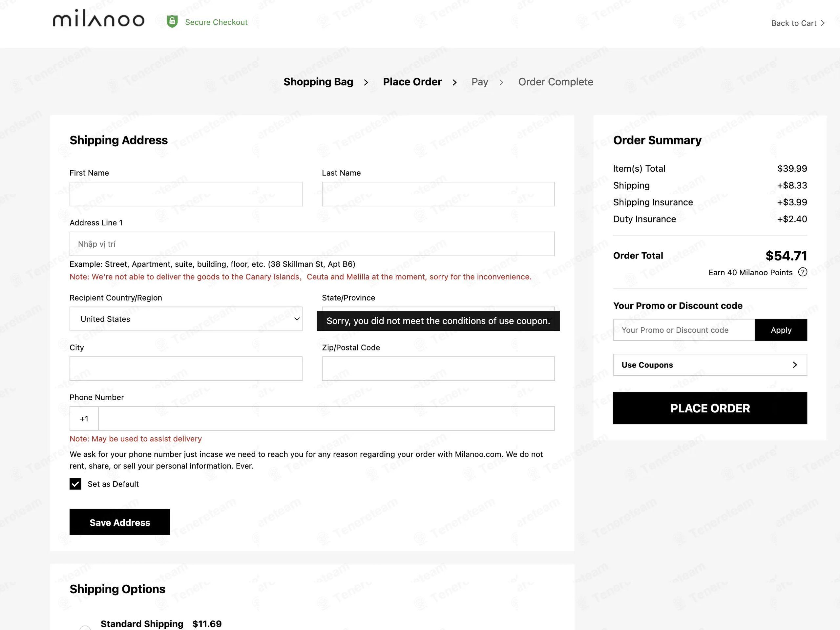
Task: Click into the City input field
Action: coord(186,368)
